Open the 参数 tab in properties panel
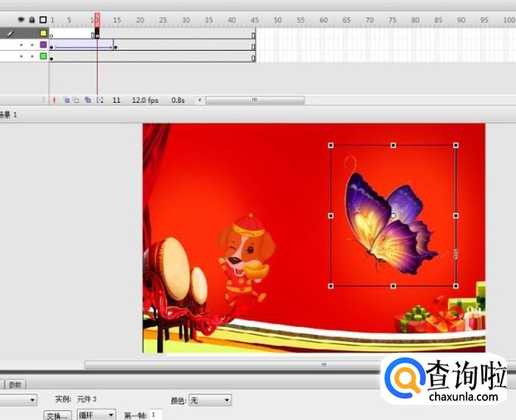516x420 pixels. pos(15,384)
